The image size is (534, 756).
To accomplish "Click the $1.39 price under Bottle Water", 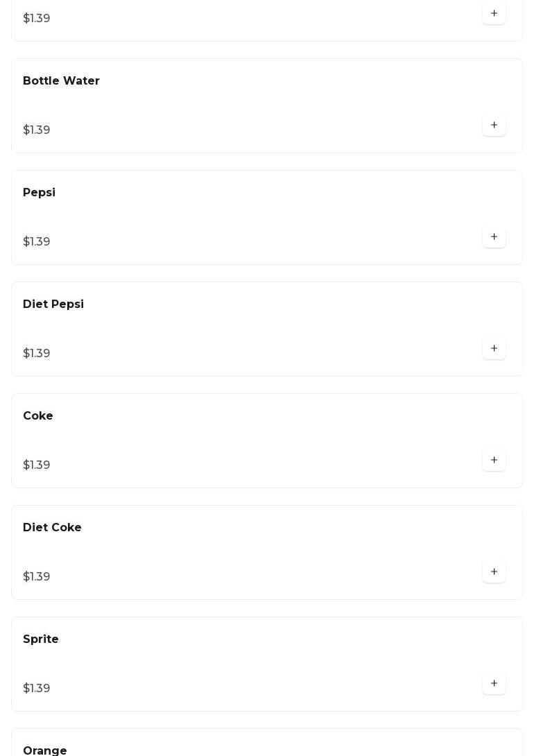I will 37,130.
